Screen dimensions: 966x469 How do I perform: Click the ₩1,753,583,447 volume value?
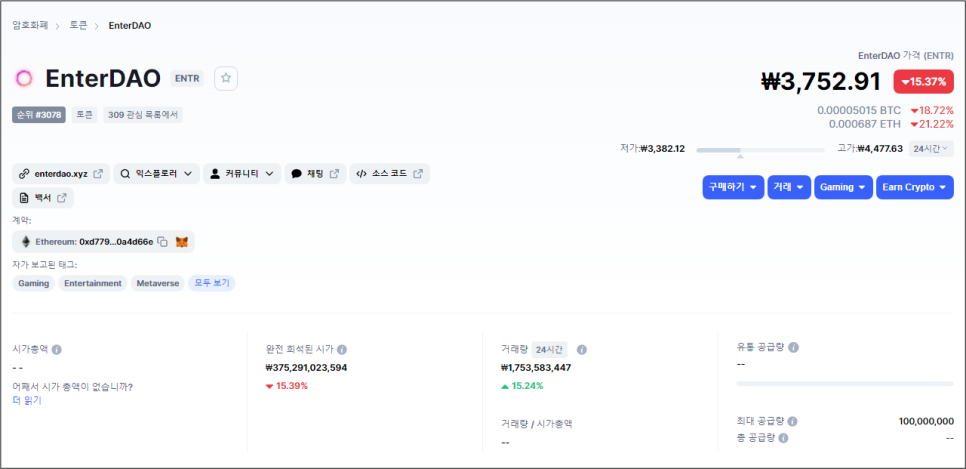pos(536,368)
